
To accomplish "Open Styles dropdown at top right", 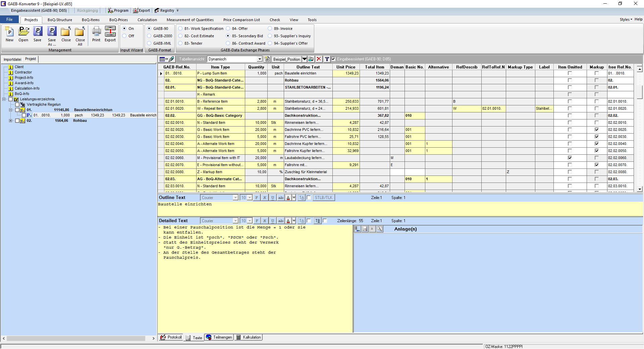I will [x=626, y=19].
